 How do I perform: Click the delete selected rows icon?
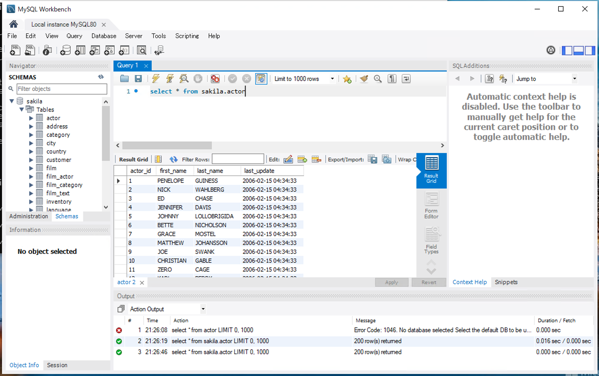tap(316, 159)
